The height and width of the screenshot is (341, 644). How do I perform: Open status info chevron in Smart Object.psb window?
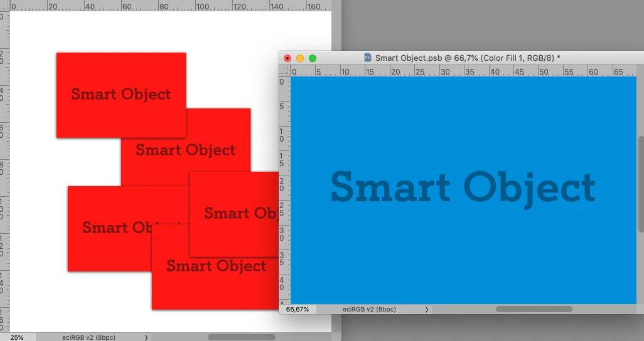point(427,310)
